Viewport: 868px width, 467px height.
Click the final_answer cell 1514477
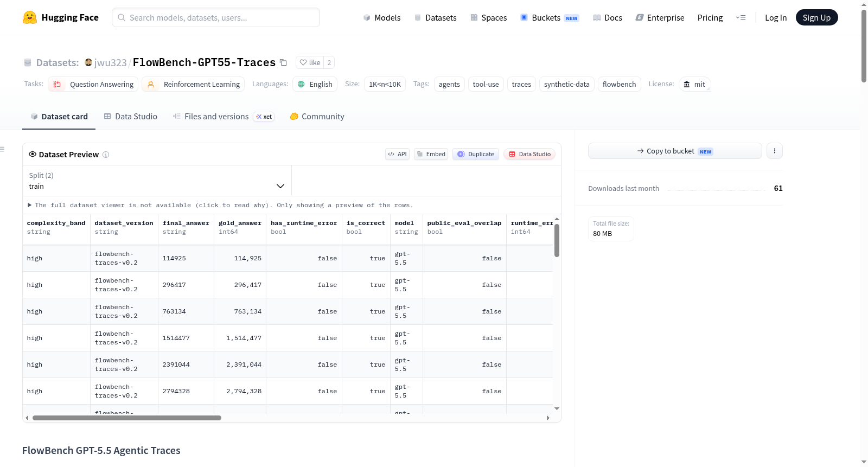coord(186,338)
